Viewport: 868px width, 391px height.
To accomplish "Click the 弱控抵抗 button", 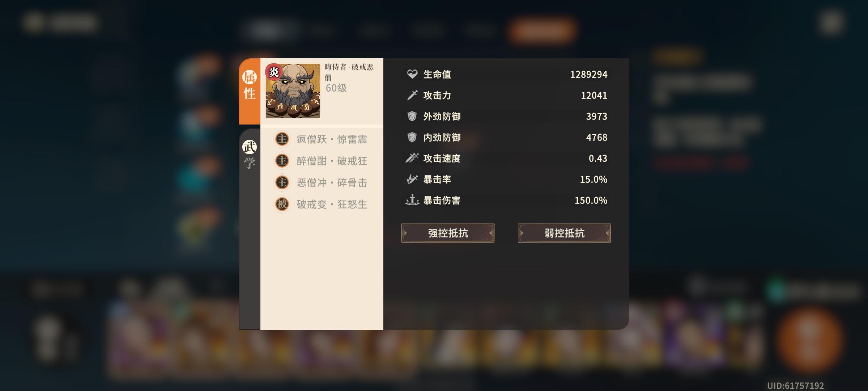I will click(x=564, y=233).
